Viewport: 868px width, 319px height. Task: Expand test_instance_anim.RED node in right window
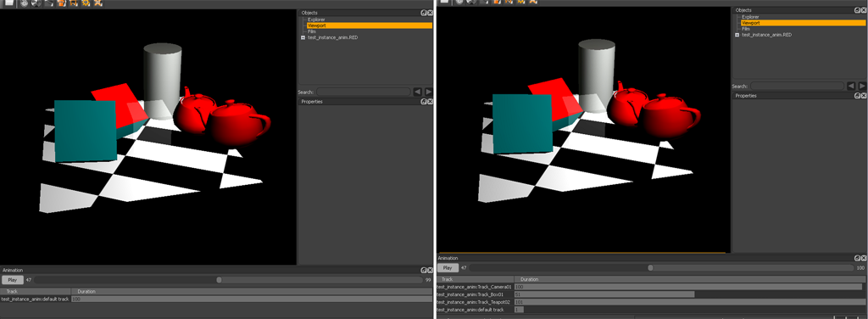737,35
